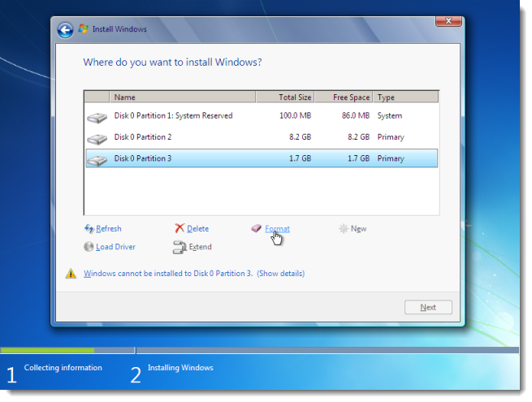Click the 8.2 GB total size cell

[300, 137]
